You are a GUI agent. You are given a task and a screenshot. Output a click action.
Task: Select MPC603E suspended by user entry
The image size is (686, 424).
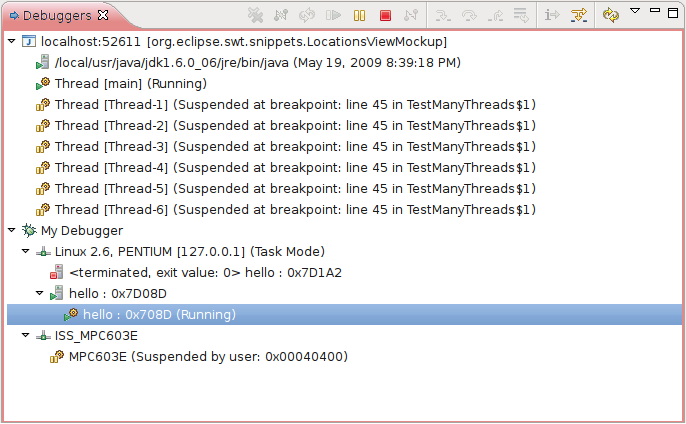pyautogui.click(x=199, y=357)
